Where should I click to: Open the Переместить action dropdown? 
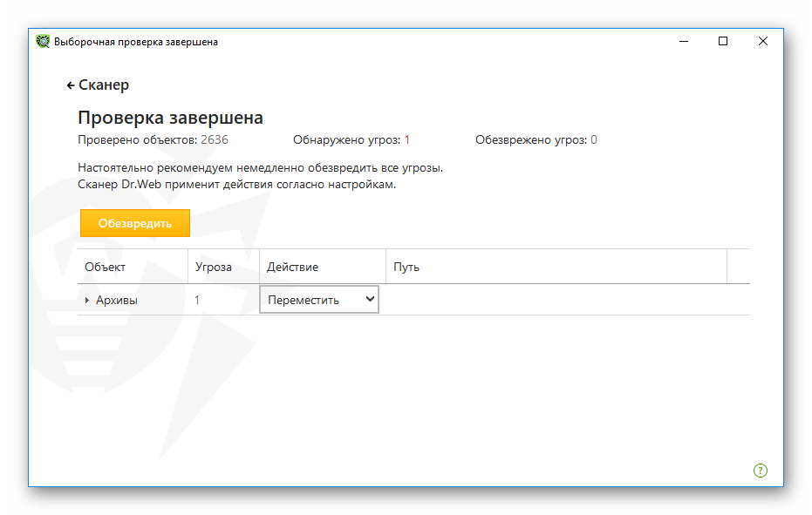click(319, 300)
